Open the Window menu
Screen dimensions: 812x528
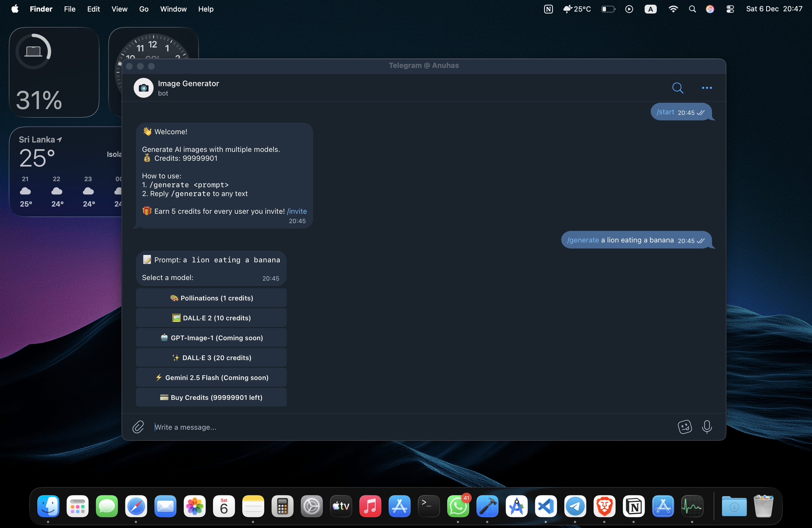(173, 9)
